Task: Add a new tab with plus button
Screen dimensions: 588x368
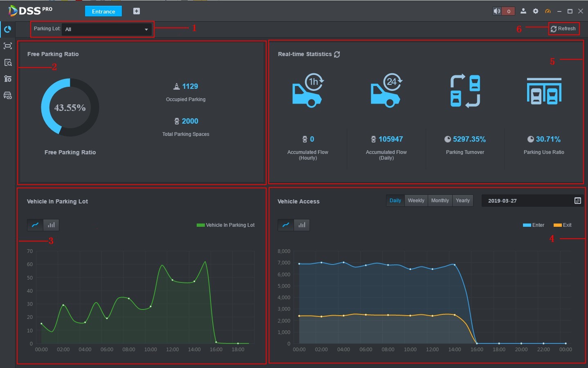Action: tap(137, 11)
